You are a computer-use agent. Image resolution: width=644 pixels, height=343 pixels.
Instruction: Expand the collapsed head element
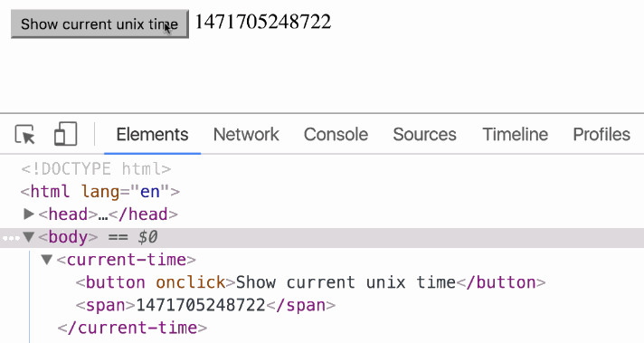click(x=29, y=214)
